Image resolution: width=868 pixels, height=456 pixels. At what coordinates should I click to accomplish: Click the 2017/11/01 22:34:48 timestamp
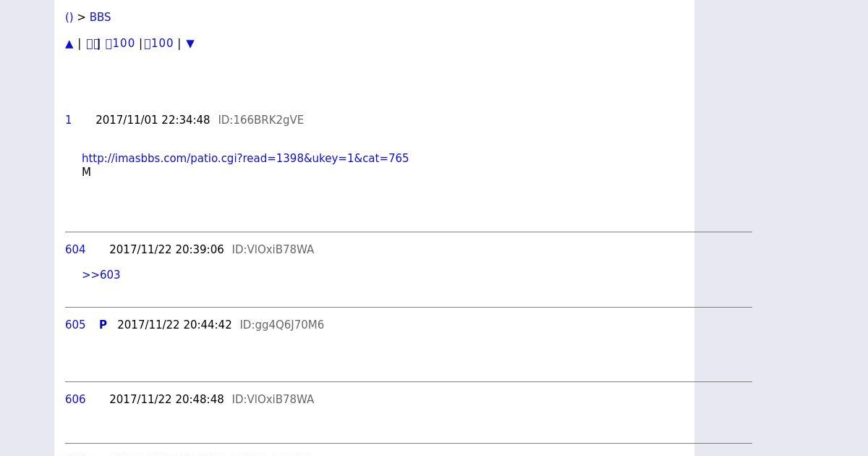click(153, 120)
